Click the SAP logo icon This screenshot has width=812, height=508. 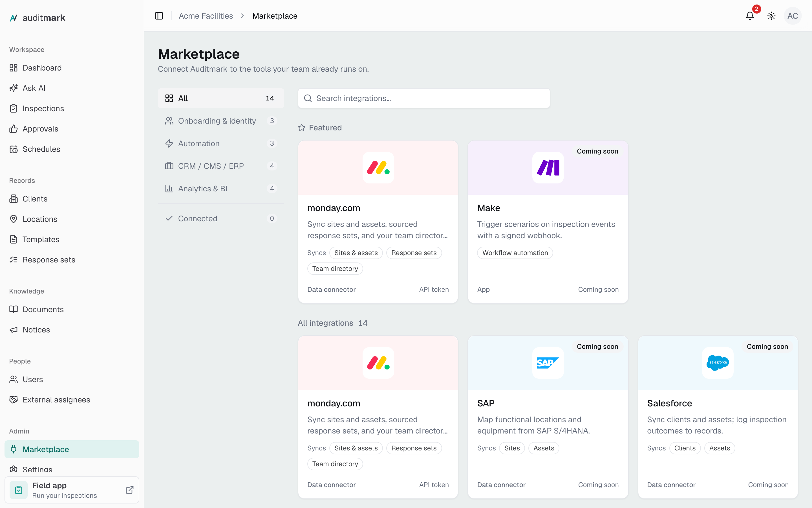[x=548, y=363]
